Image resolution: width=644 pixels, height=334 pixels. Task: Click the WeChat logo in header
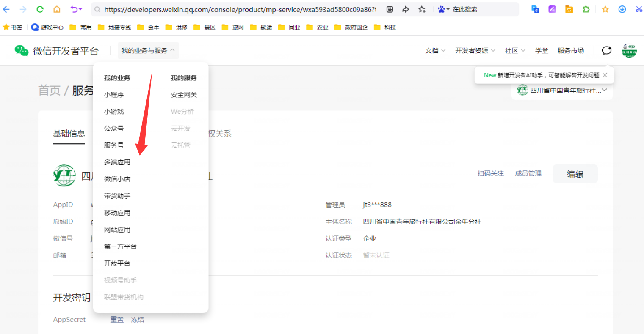pyautogui.click(x=21, y=51)
